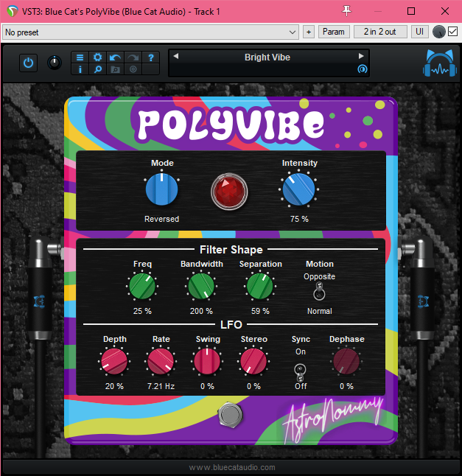Open the "No preset" dropdown
Screen dimensions: 462x476
(x=150, y=32)
